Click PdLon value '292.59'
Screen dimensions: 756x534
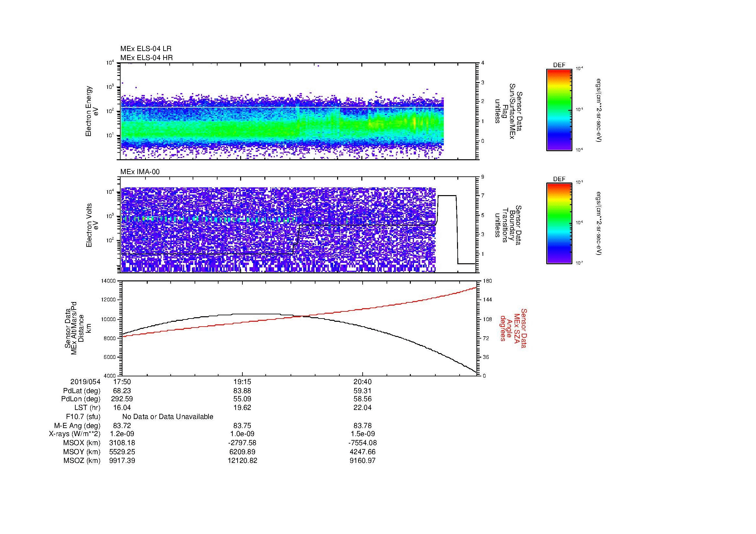(122, 399)
